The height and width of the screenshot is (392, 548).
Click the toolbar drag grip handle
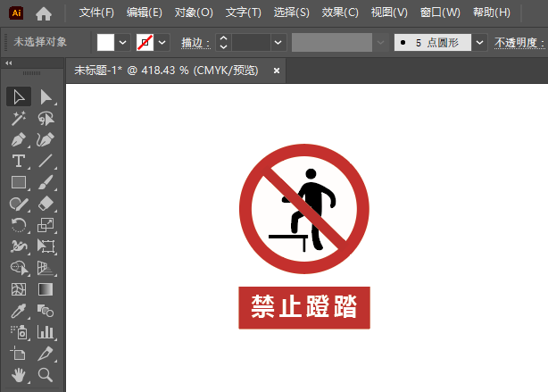point(32,73)
